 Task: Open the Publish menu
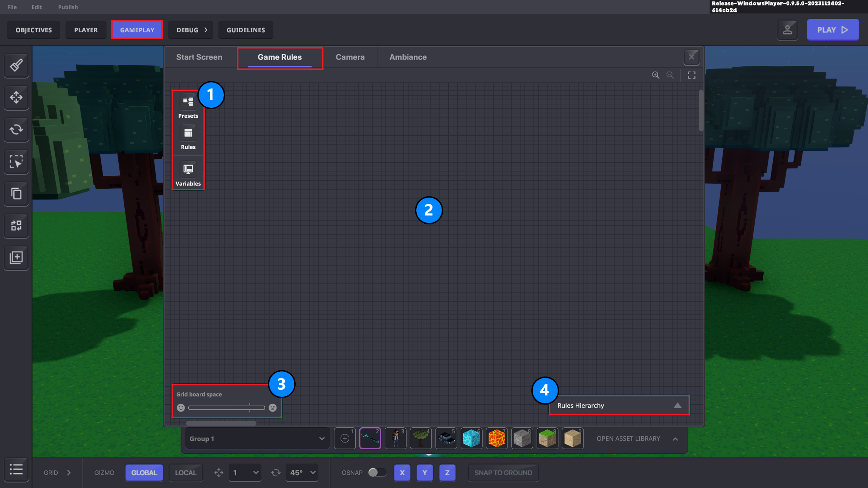click(x=68, y=7)
